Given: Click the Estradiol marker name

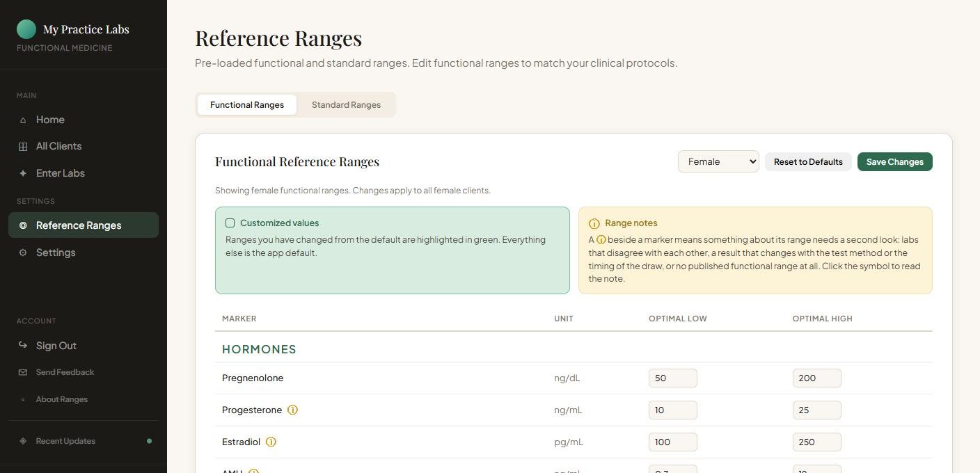Looking at the screenshot, I should tap(241, 442).
